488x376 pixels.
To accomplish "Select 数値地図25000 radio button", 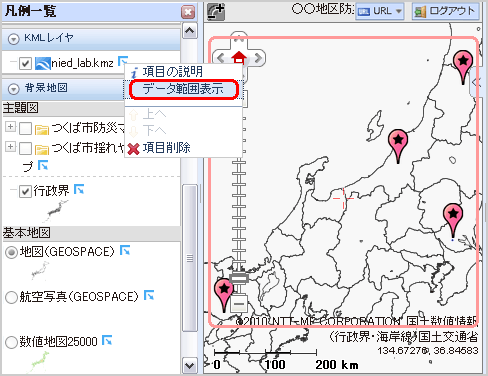I will tap(11, 342).
